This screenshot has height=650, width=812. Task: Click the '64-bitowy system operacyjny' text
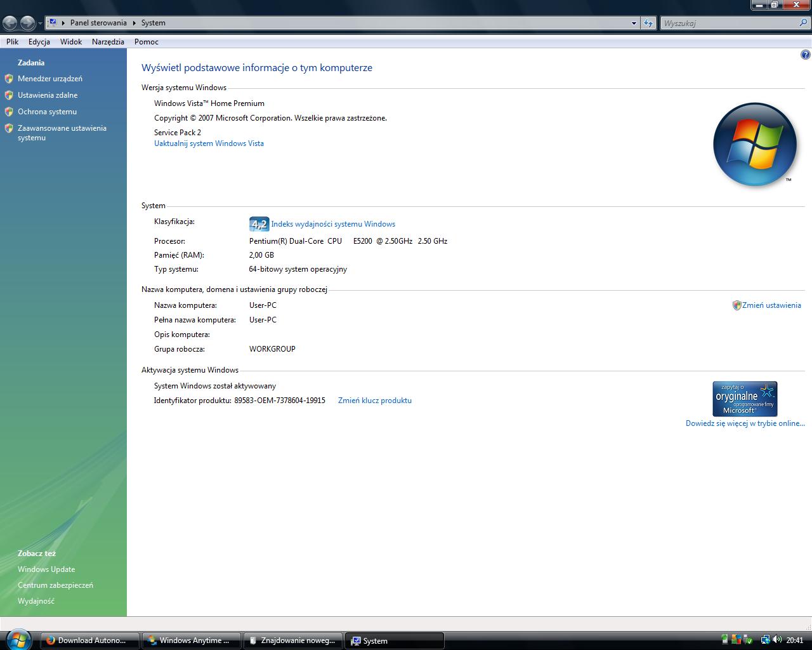(298, 269)
